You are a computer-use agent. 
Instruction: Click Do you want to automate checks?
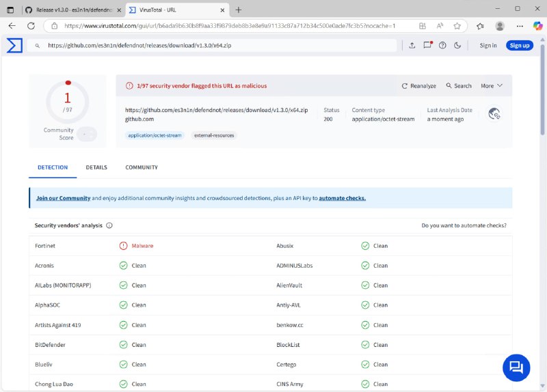(x=464, y=225)
